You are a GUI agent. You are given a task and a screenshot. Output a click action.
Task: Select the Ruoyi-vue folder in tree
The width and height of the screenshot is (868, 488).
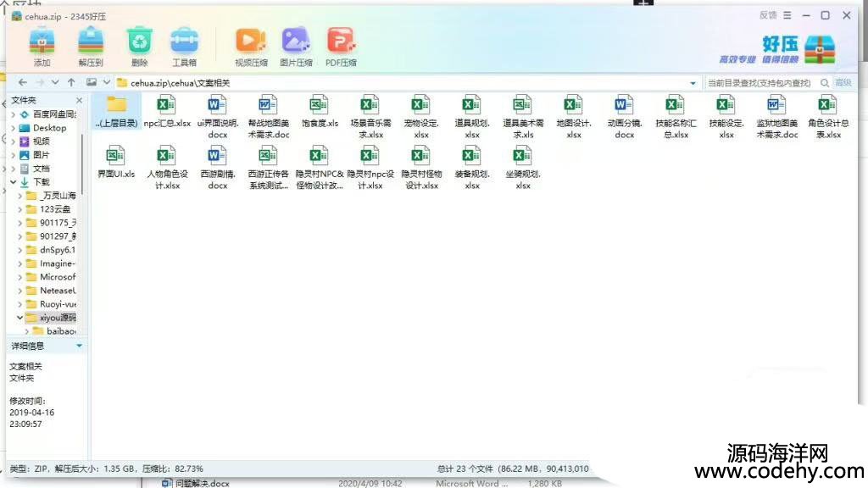[58, 304]
